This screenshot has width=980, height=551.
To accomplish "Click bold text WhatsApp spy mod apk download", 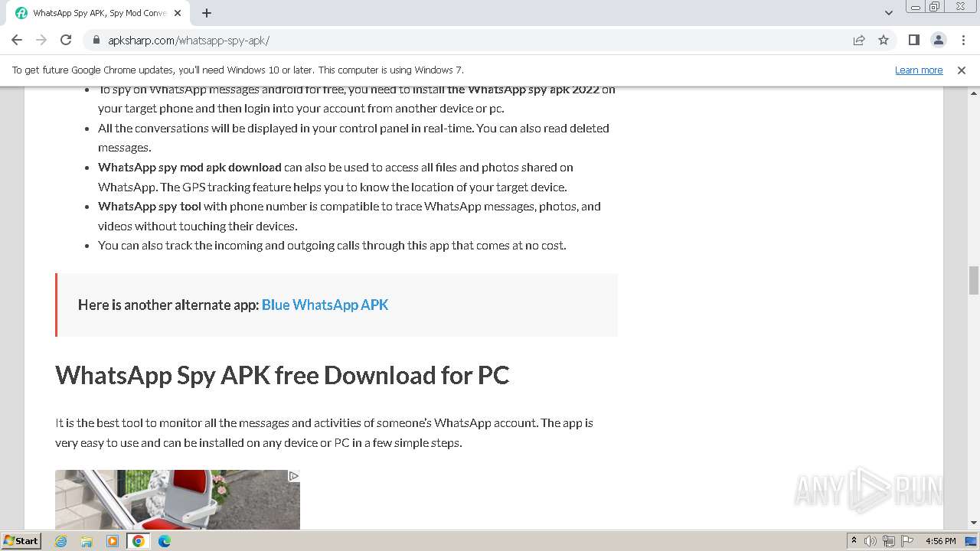I will [x=190, y=167].
